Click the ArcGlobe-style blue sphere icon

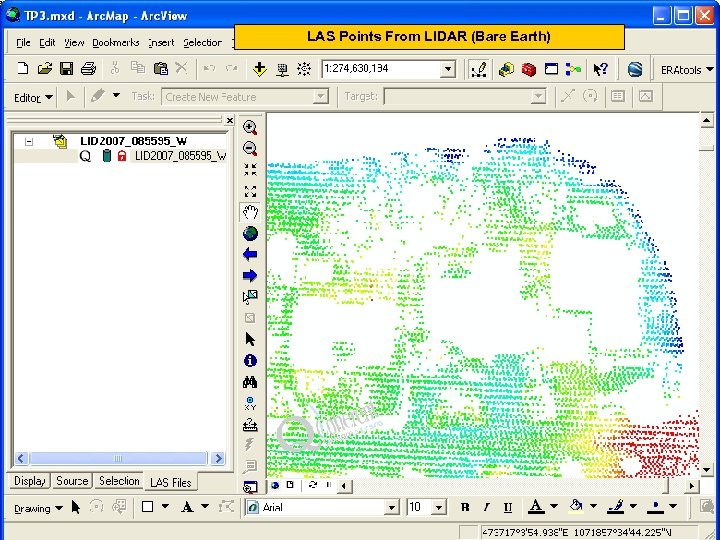point(635,69)
